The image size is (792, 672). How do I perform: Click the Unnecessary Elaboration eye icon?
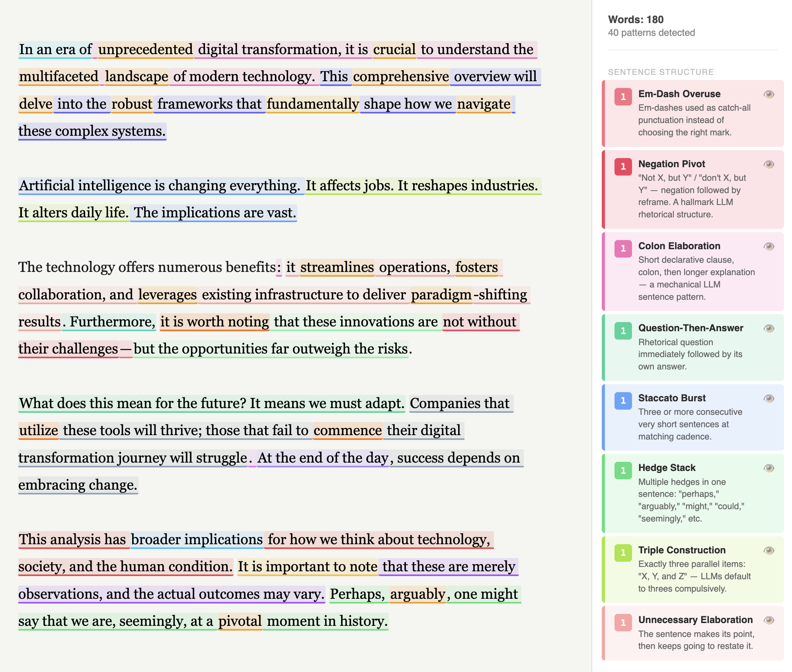pyautogui.click(x=769, y=620)
